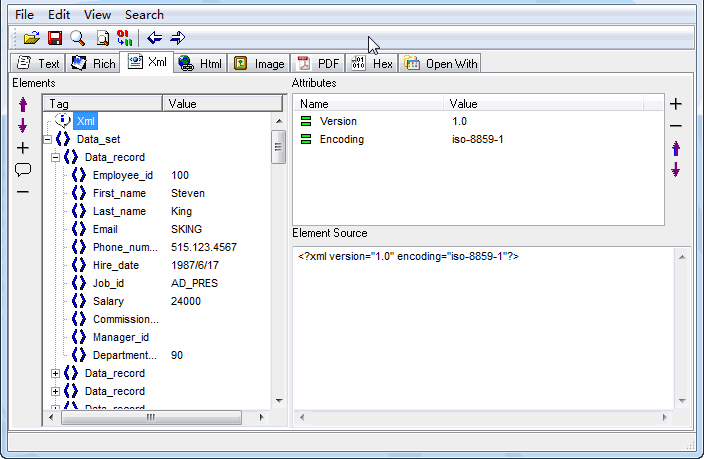
Task: Expand the second Data_record node
Action: (x=55, y=373)
